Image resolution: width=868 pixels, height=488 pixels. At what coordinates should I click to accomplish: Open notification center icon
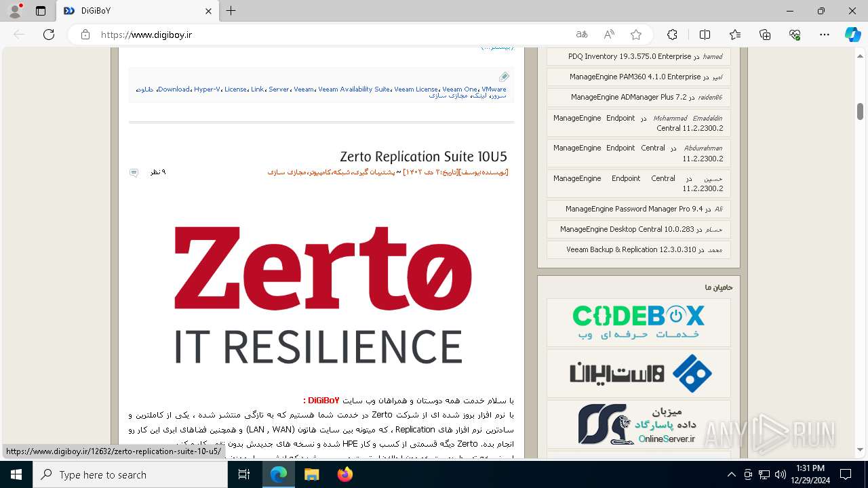[846, 474]
